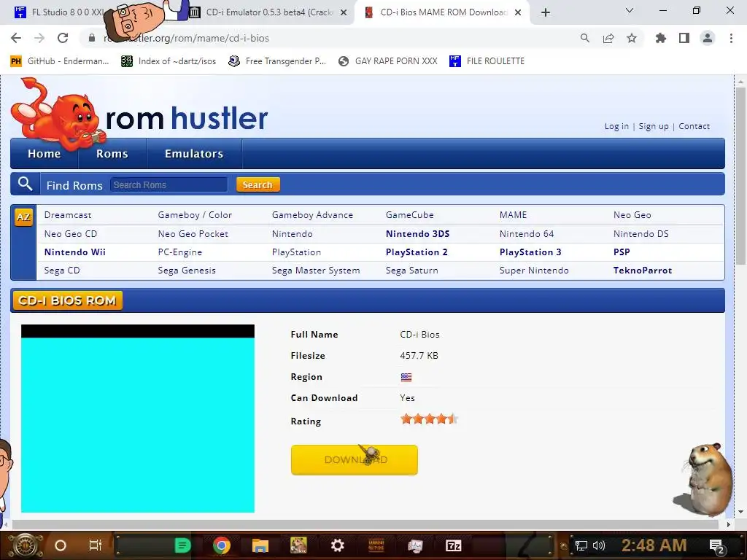This screenshot has width=747, height=560.
Task: Open the green notes app on taskbar
Action: (x=182, y=545)
